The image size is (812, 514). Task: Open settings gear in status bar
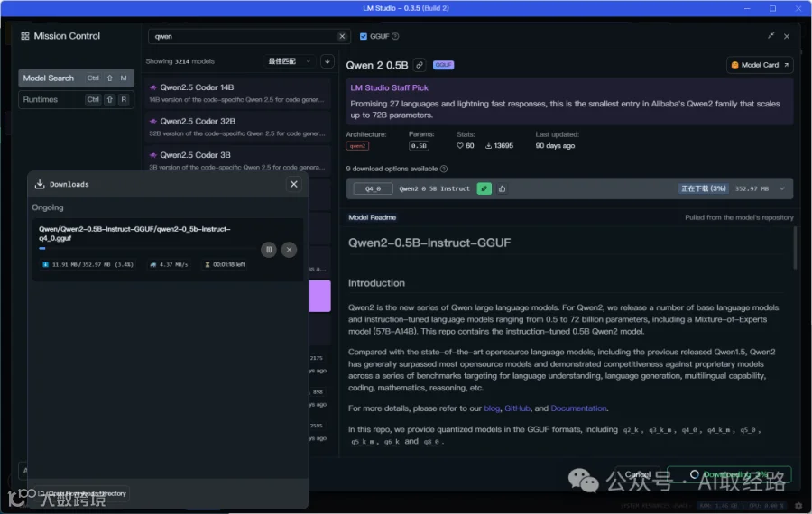[798, 506]
